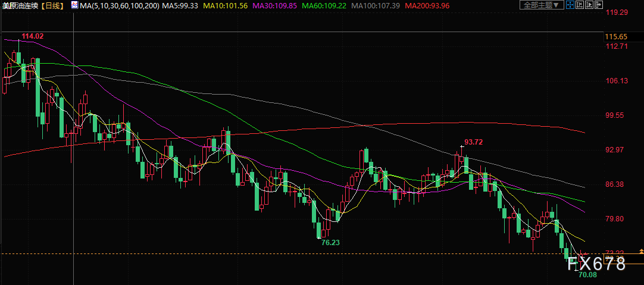The height and width of the screenshot is (285, 644).
Task: Click the 美原油连续 instrument title
Action: pos(21,5)
